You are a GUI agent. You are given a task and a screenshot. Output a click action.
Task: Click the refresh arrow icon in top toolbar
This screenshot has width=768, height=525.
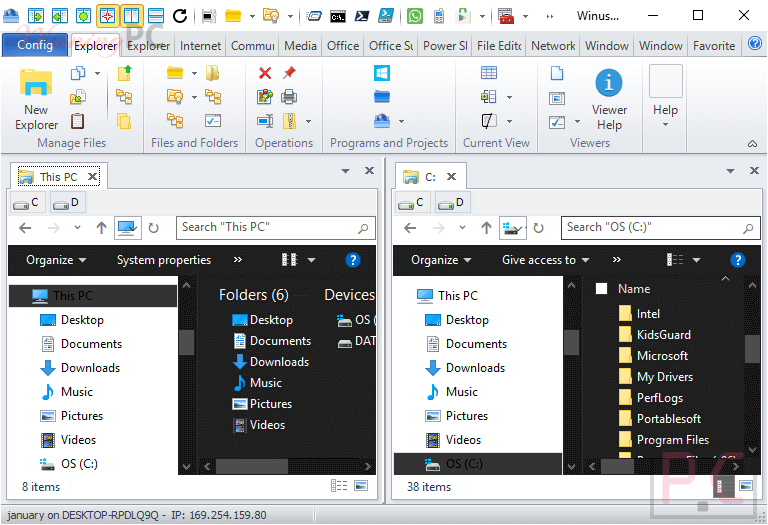pyautogui.click(x=180, y=16)
